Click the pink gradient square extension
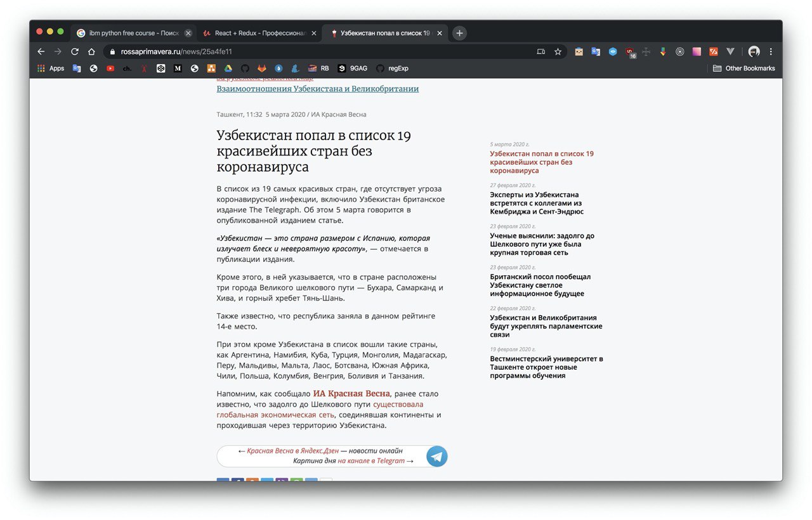Screen dimensions: 812x520 coord(697,52)
